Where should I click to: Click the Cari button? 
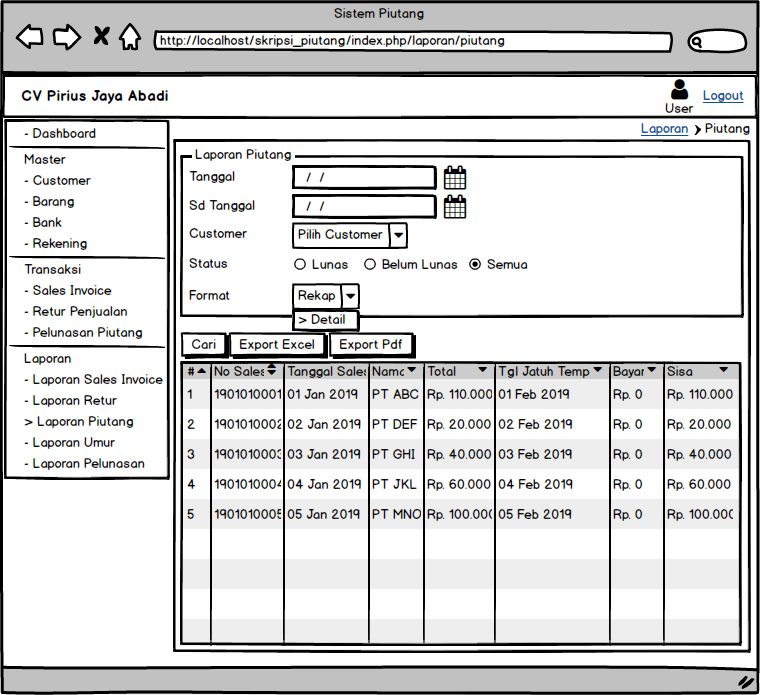[x=204, y=345]
